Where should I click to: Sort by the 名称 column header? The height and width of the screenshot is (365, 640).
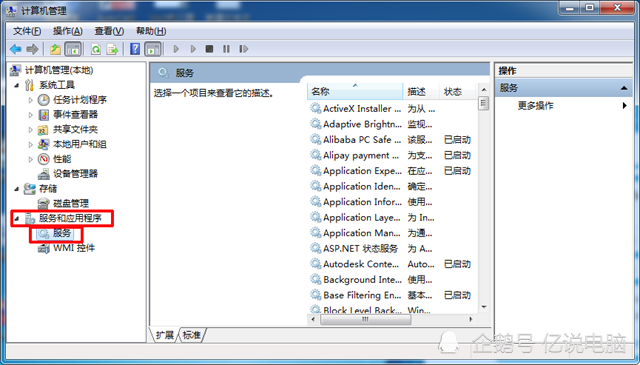click(355, 91)
